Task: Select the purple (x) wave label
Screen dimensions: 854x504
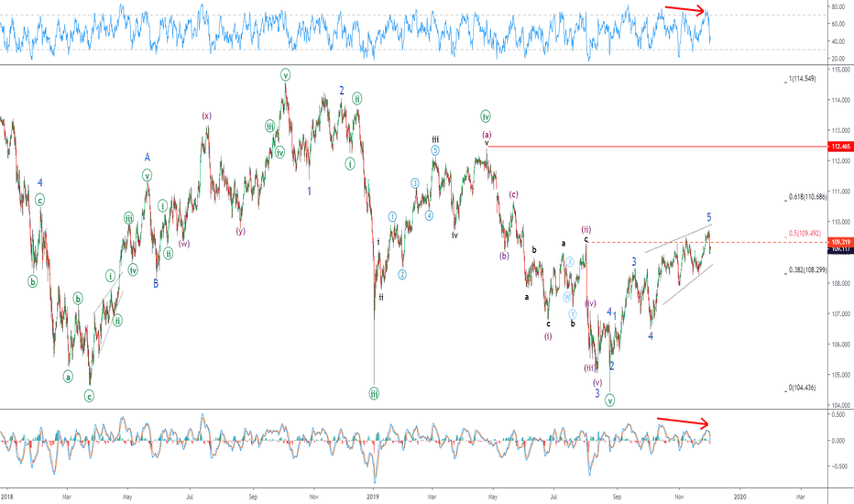Action: 207,115
